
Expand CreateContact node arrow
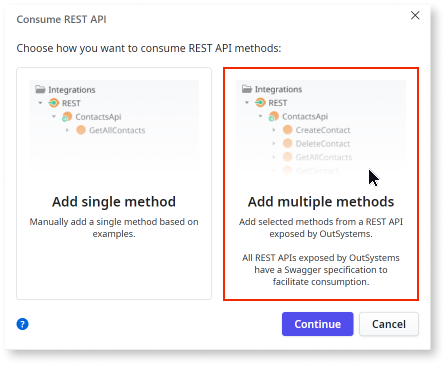click(x=274, y=130)
